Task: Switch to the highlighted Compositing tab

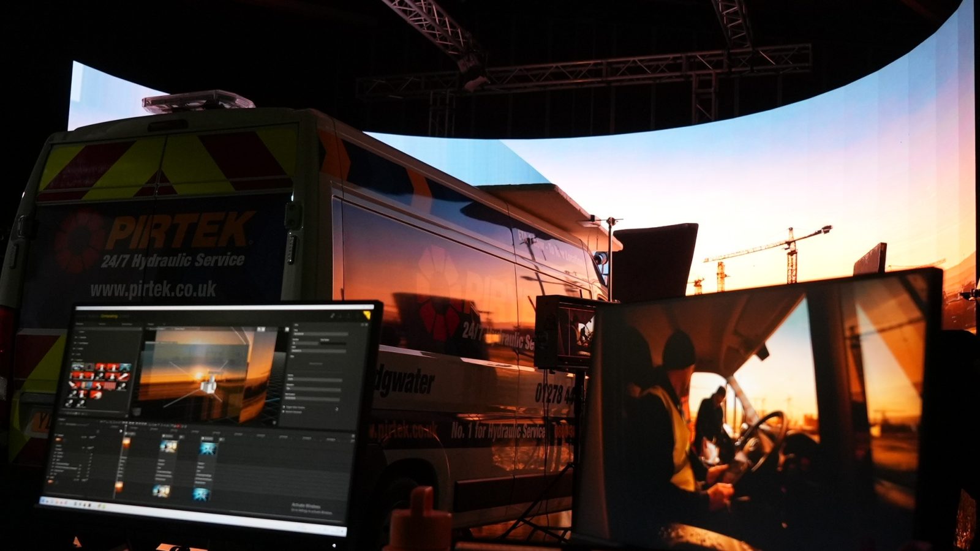Action: click(x=109, y=316)
